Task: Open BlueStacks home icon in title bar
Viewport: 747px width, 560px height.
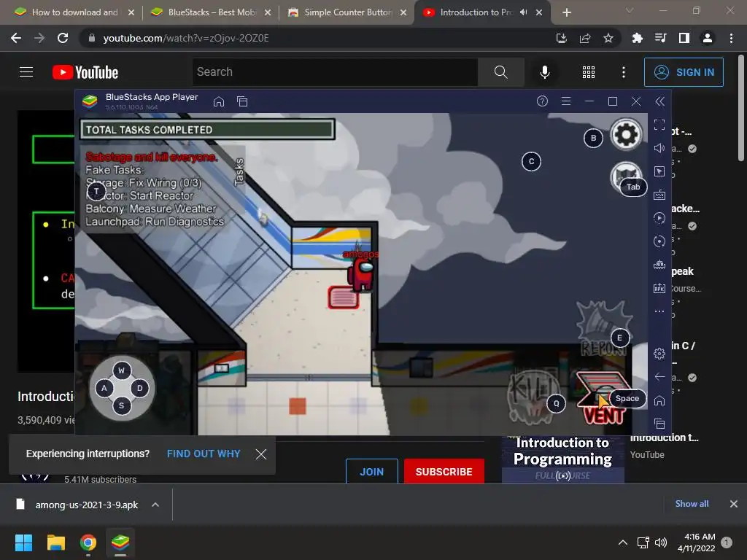Action: [x=219, y=101]
